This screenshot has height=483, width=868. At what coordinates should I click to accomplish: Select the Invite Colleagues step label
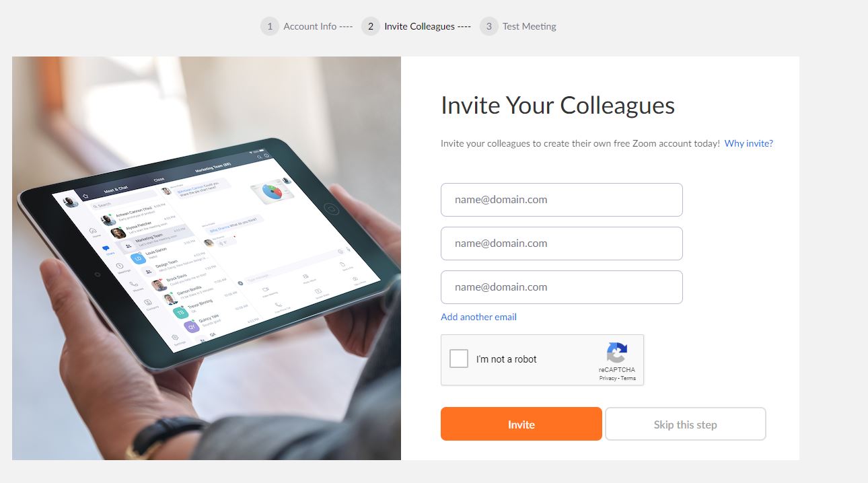420,26
